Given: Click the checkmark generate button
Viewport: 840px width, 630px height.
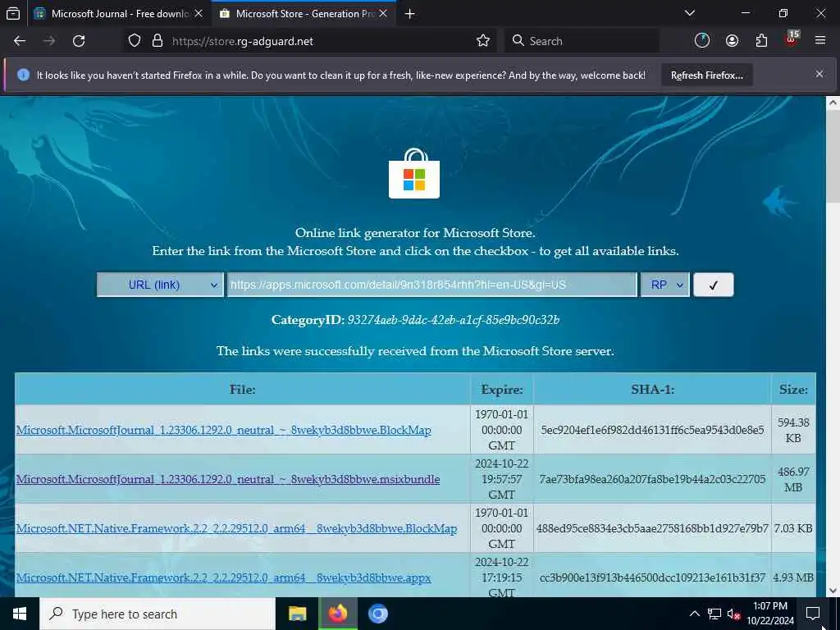Looking at the screenshot, I should point(713,285).
